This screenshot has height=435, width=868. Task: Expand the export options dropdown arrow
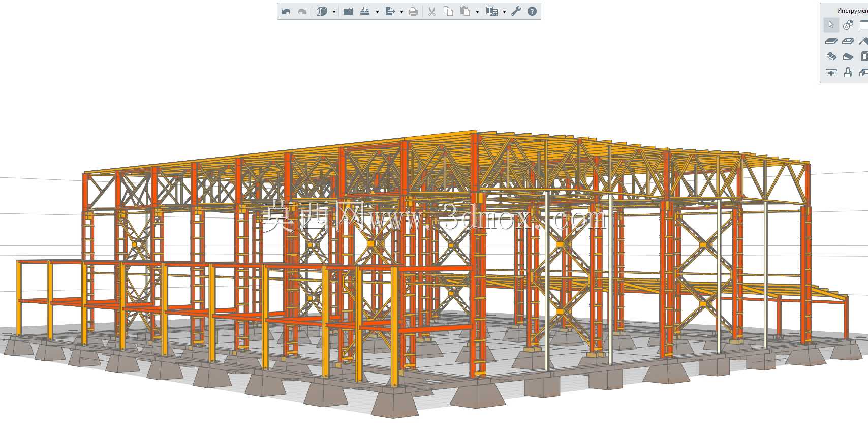coord(401,12)
